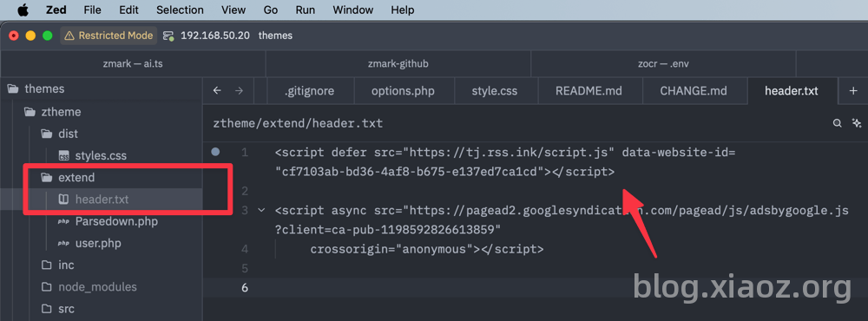Open the Help menu
This screenshot has height=321, width=868.
pos(403,10)
